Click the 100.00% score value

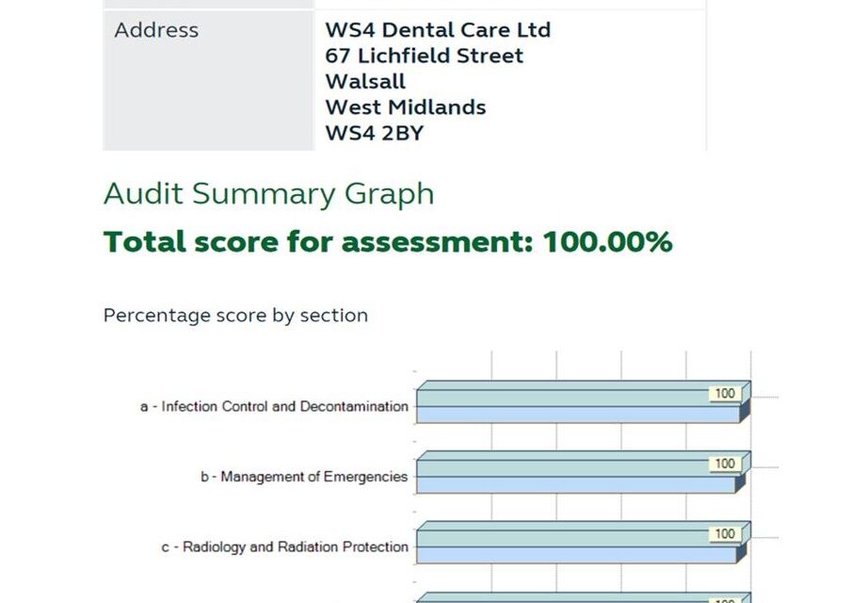click(607, 241)
